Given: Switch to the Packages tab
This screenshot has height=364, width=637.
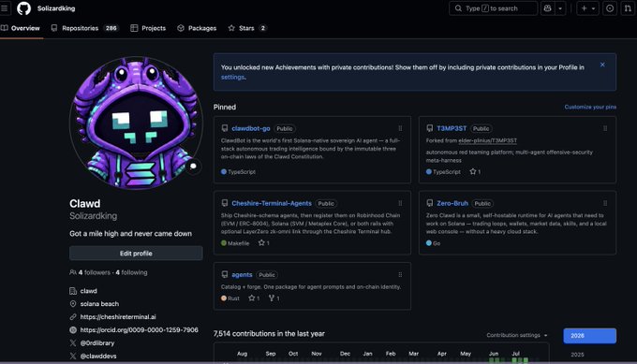Looking at the screenshot, I should click(197, 28).
